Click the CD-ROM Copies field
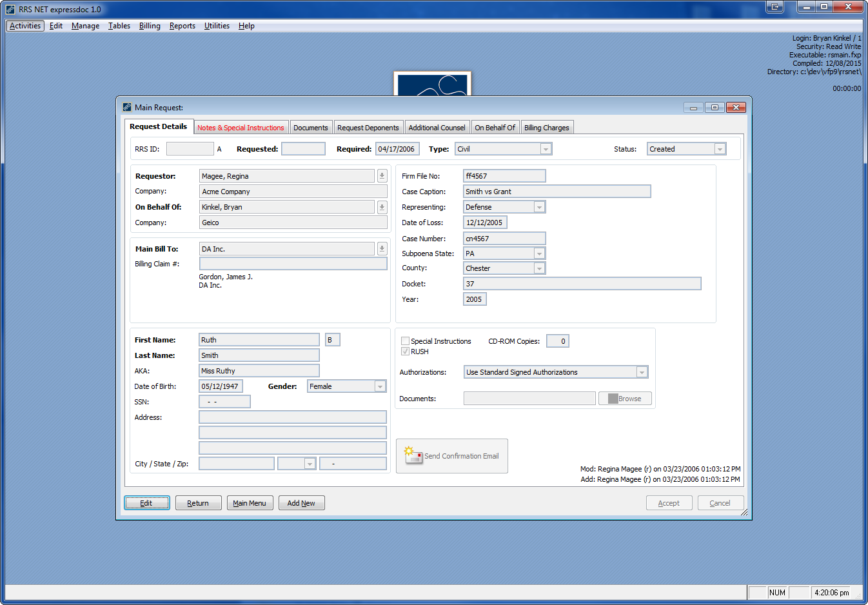The height and width of the screenshot is (605, 868). tap(558, 341)
